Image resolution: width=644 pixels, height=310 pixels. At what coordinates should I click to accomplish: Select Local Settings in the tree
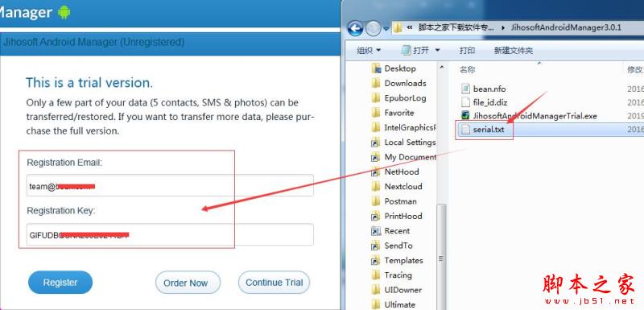click(x=410, y=143)
